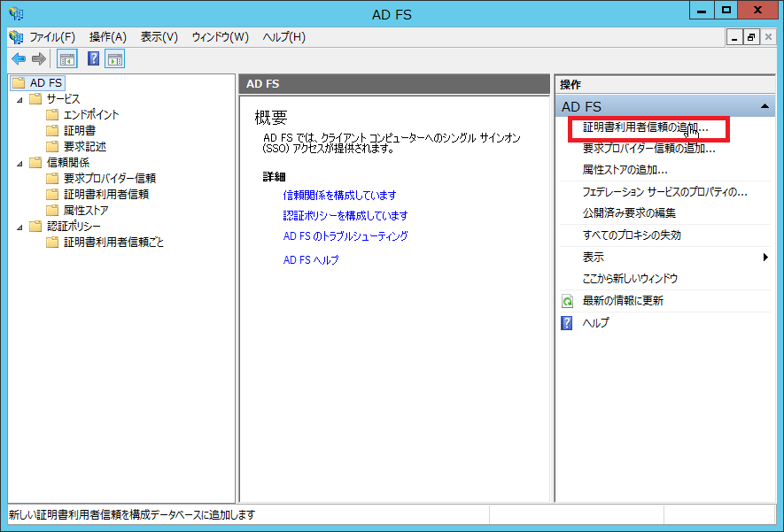784x532 pixels.
Task: Open the AD FS のトラブルシューティング link
Action: pos(345,235)
